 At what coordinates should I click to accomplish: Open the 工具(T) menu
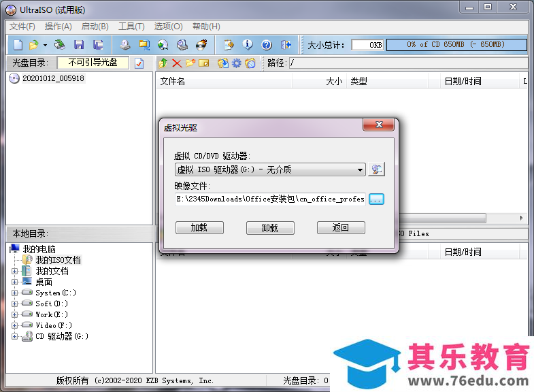click(x=131, y=27)
